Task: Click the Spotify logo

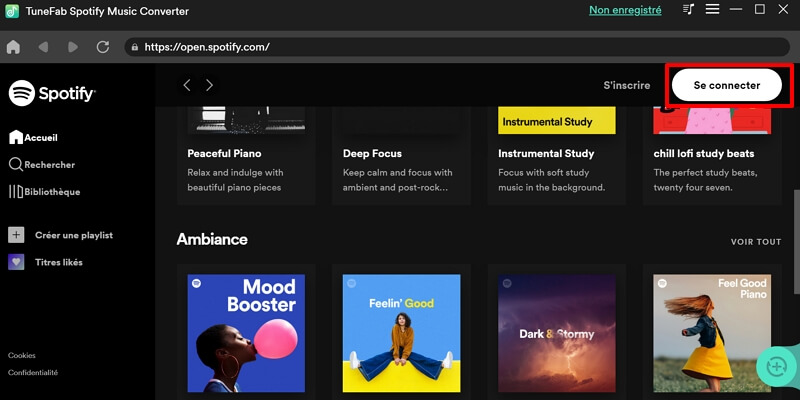Action: (x=52, y=93)
